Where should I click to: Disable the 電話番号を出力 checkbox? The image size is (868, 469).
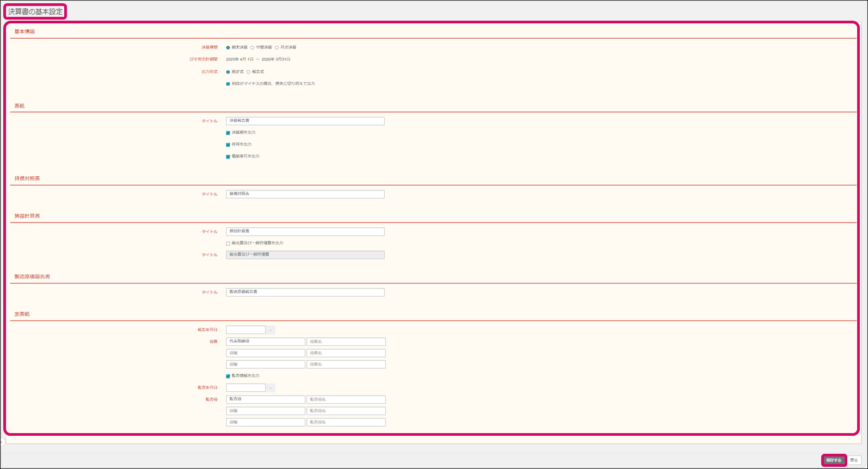pyautogui.click(x=228, y=157)
